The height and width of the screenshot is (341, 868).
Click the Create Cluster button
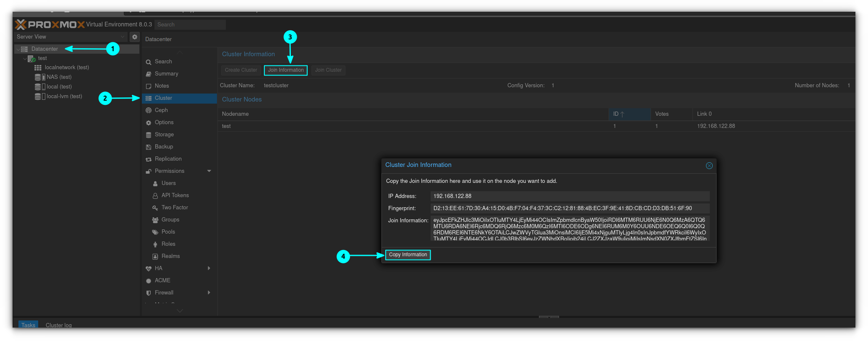click(x=241, y=70)
